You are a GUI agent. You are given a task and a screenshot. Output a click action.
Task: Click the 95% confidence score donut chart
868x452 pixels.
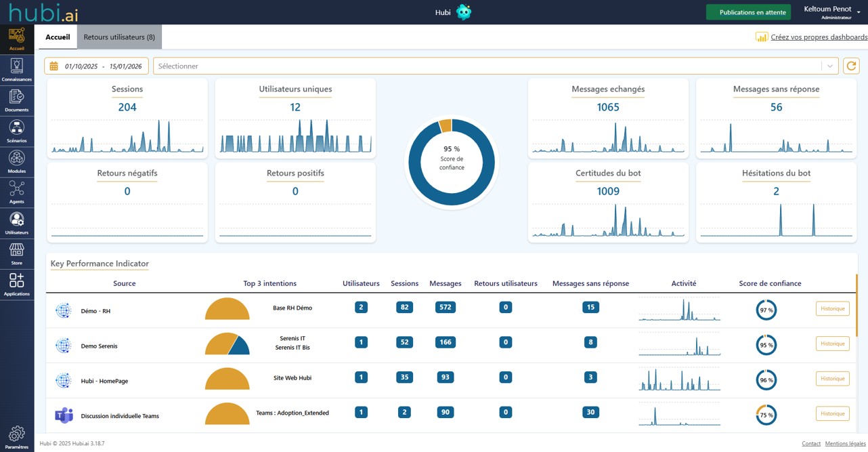pos(452,161)
